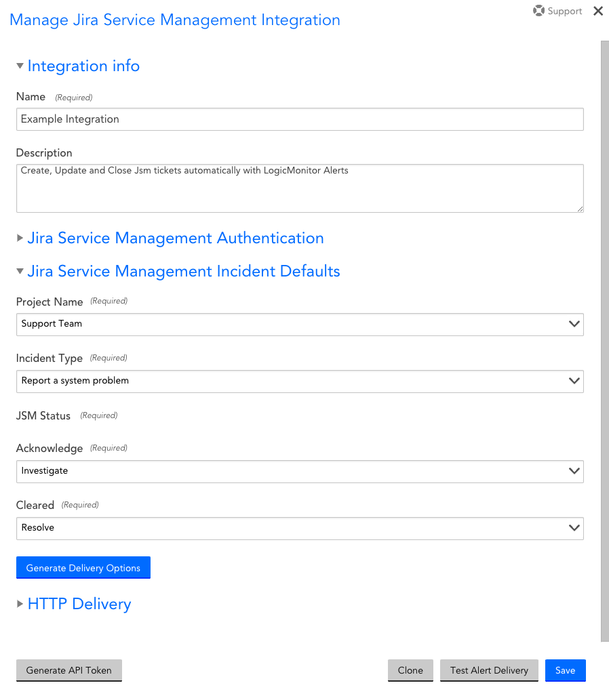The width and height of the screenshot is (609, 700).
Task: Click the vertical scrollbar
Action: (x=604, y=341)
